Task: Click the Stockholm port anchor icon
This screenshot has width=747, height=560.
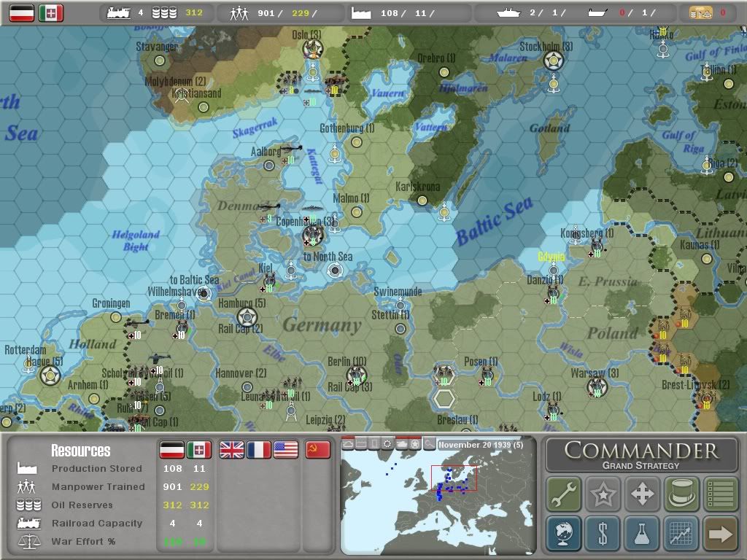Action: pyautogui.click(x=553, y=85)
